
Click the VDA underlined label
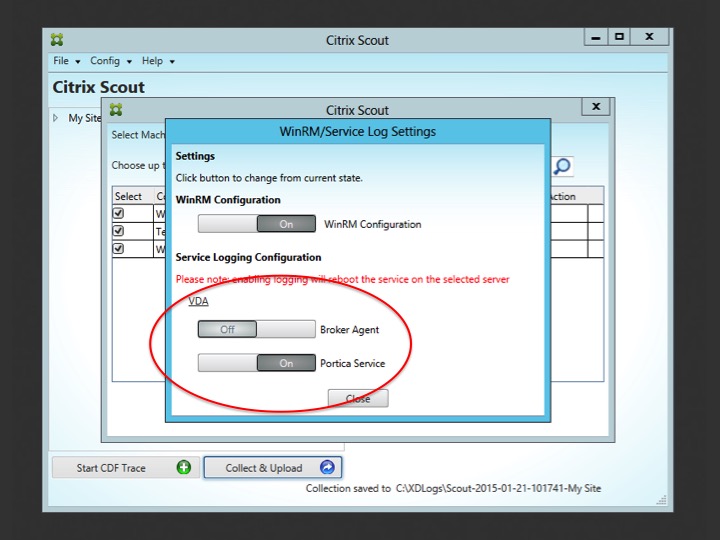pos(198,301)
